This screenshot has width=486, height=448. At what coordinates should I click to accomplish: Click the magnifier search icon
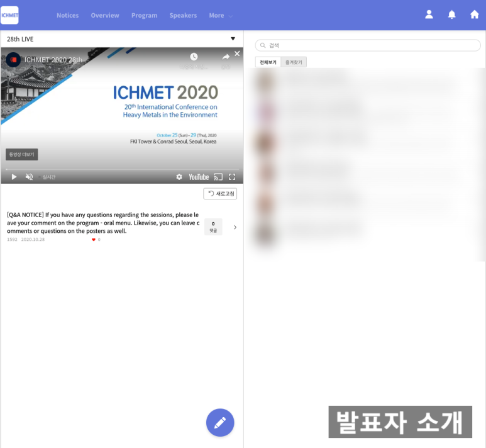[x=263, y=45]
